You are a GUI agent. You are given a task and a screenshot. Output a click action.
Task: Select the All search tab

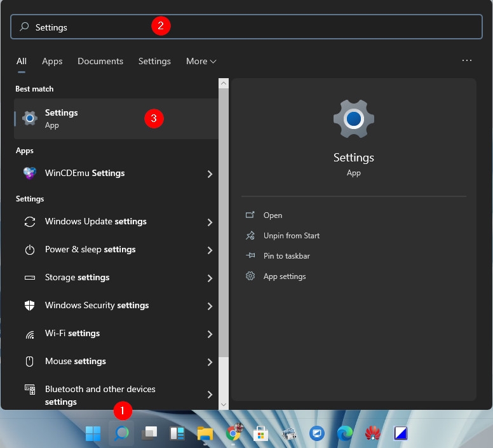click(x=22, y=61)
